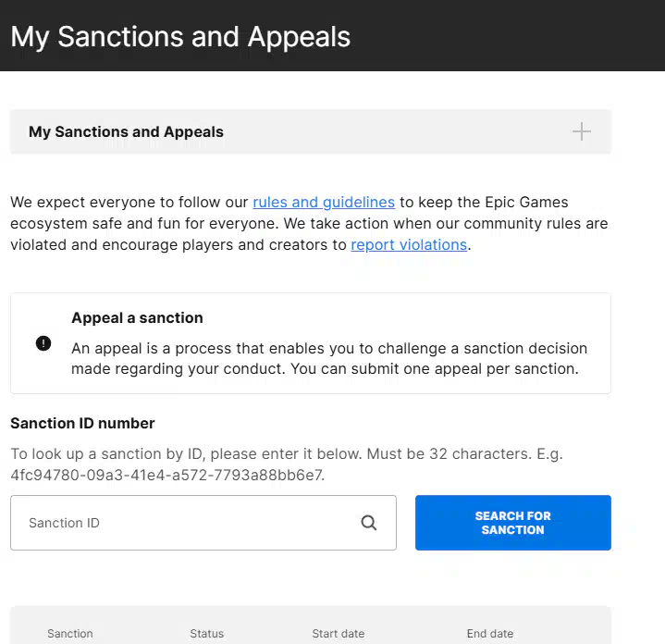Image resolution: width=665 pixels, height=644 pixels.
Task: Click the gray accordion bar title text
Action: click(127, 131)
